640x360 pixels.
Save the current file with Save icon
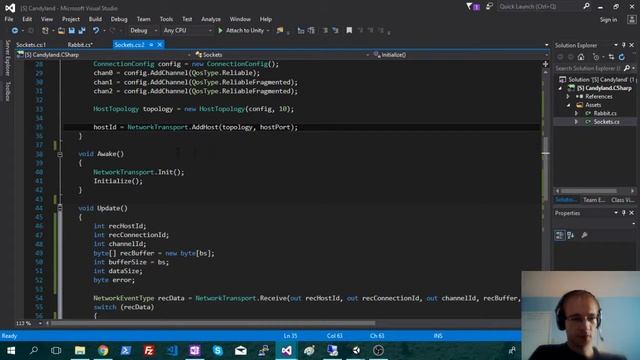pyautogui.click(x=71, y=31)
